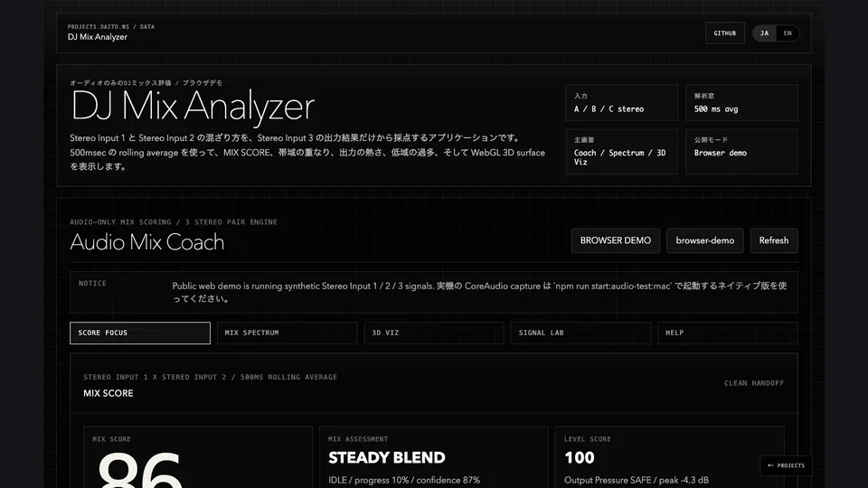868x488 pixels.
Task: Click the Refresh button
Action: tap(773, 240)
